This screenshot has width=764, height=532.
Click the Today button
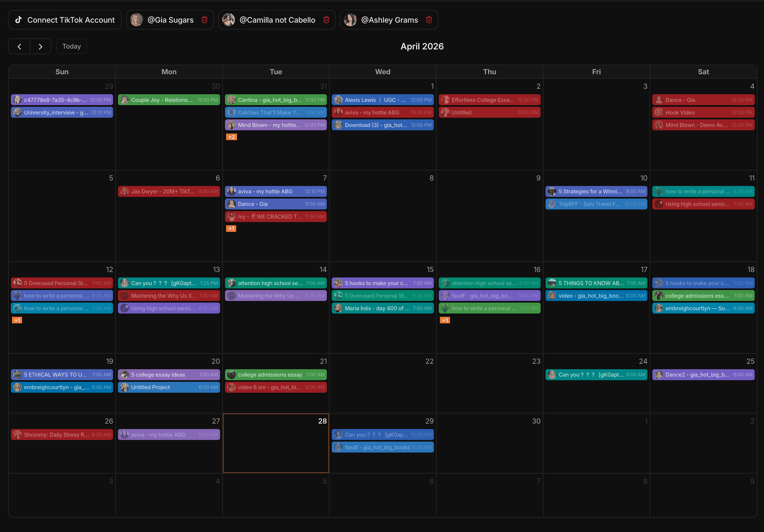tap(71, 46)
